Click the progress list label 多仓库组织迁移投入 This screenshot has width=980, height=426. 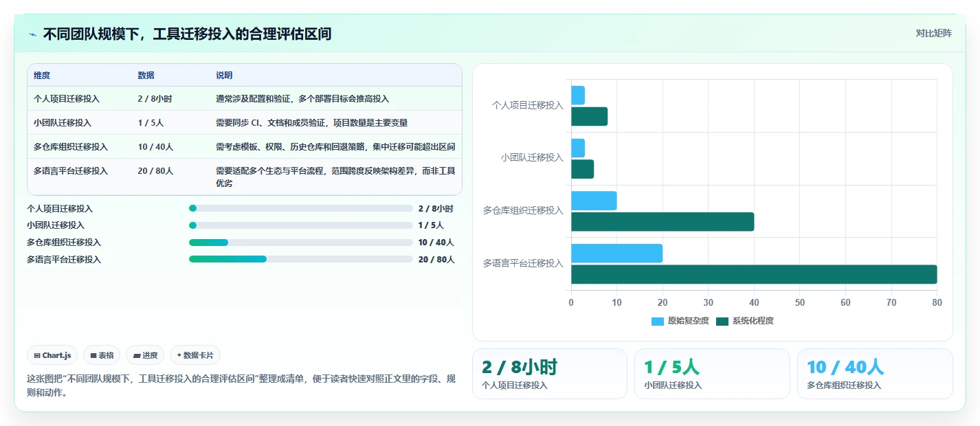coord(64,243)
